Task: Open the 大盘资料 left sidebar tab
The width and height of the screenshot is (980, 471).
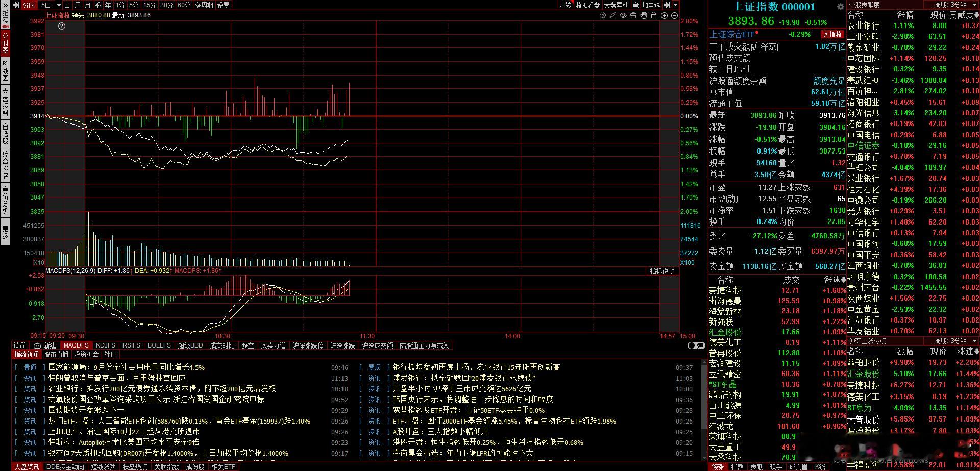Action: click(x=6, y=102)
